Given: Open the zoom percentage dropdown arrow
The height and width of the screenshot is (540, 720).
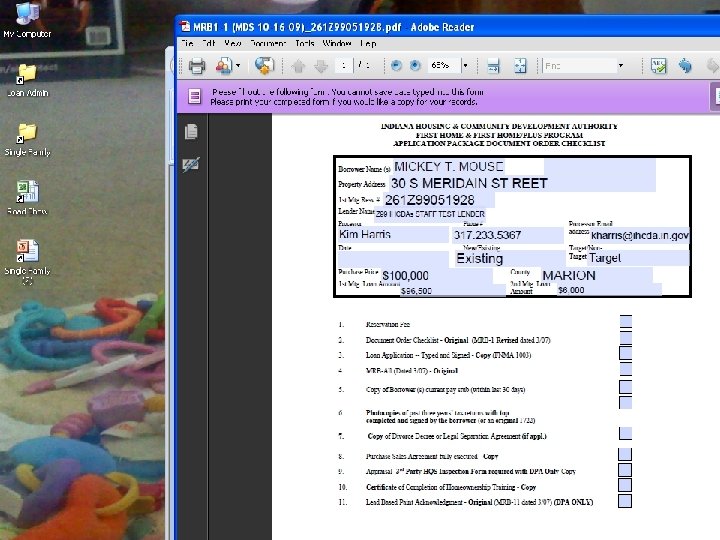Looking at the screenshot, I should [x=465, y=66].
